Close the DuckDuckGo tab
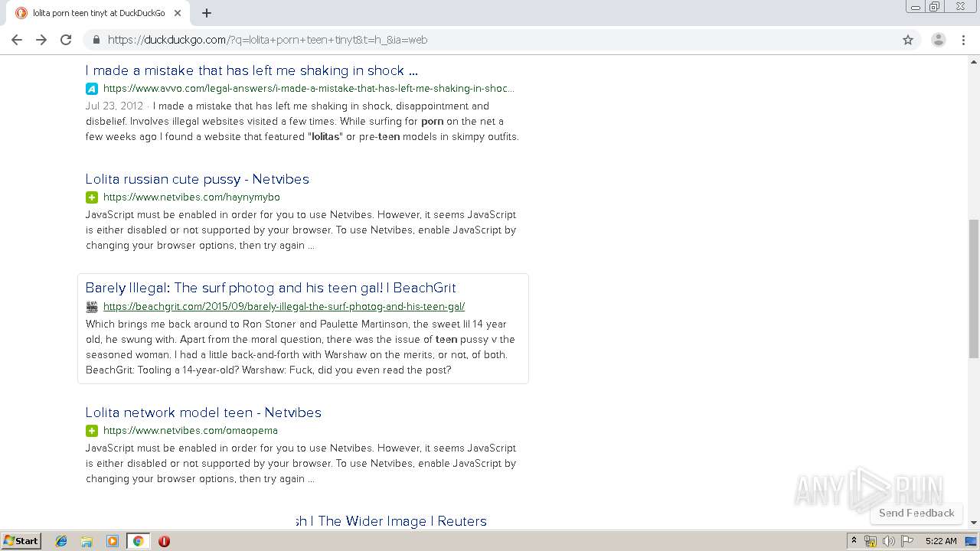 click(178, 13)
